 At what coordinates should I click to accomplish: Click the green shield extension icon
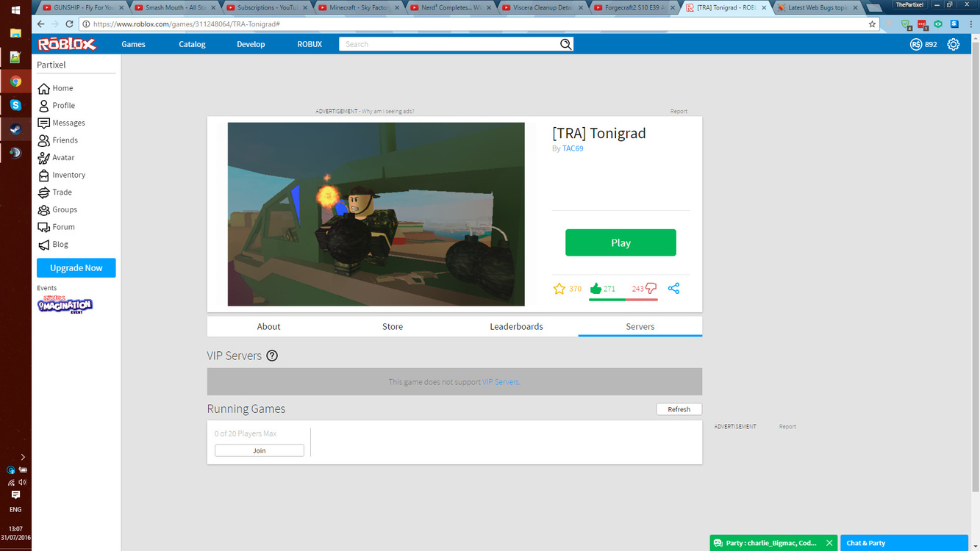[907, 24]
